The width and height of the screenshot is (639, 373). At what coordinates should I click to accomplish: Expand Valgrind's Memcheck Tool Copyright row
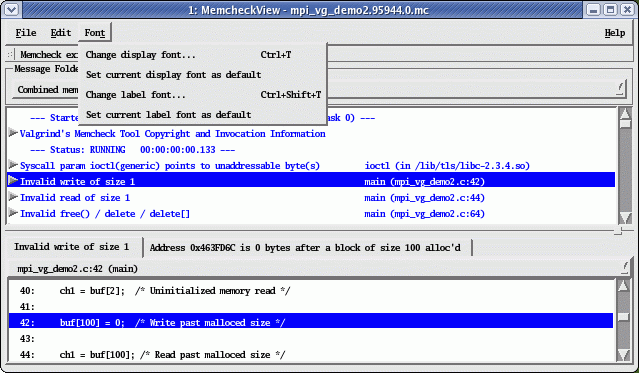(13, 133)
